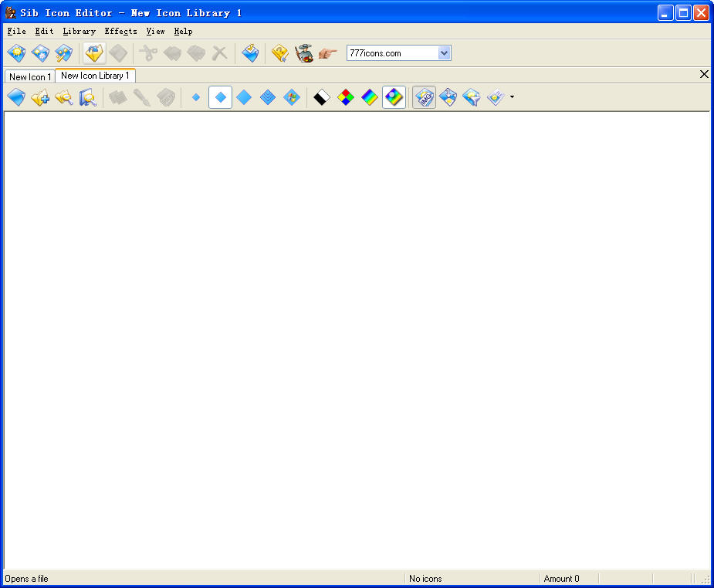This screenshot has width=714, height=588.
Task: Click the painter artist icon
Action: point(304,53)
